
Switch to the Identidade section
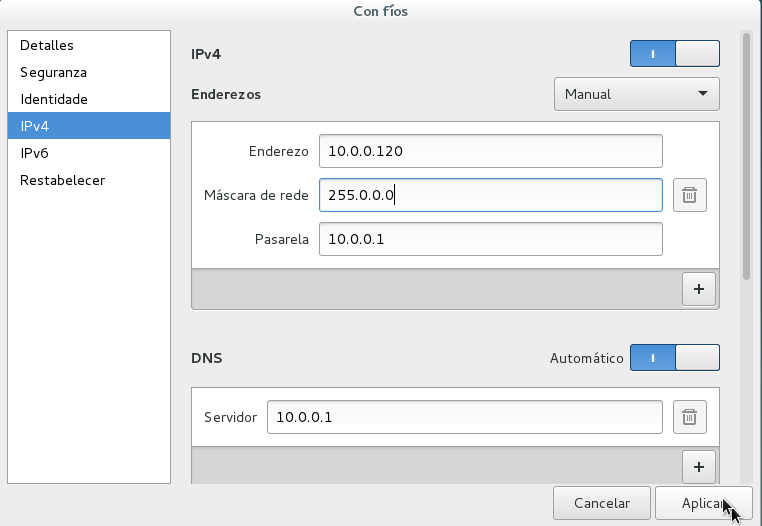pos(89,99)
